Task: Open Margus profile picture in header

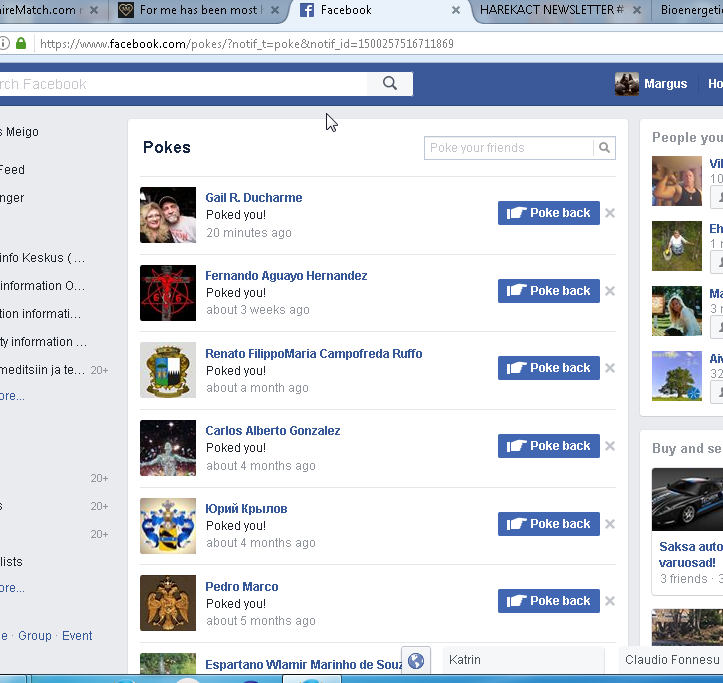Action: click(627, 83)
